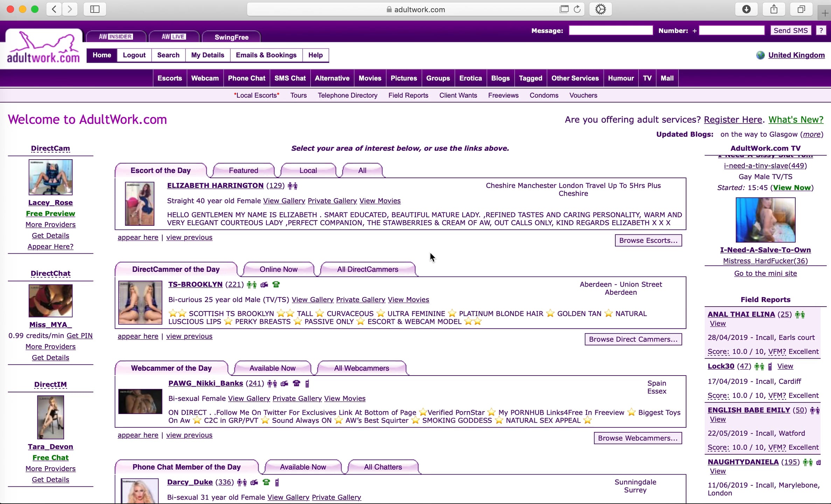Screen dimensions: 831x504
Task: Click the SMS message input field
Action: (611, 30)
